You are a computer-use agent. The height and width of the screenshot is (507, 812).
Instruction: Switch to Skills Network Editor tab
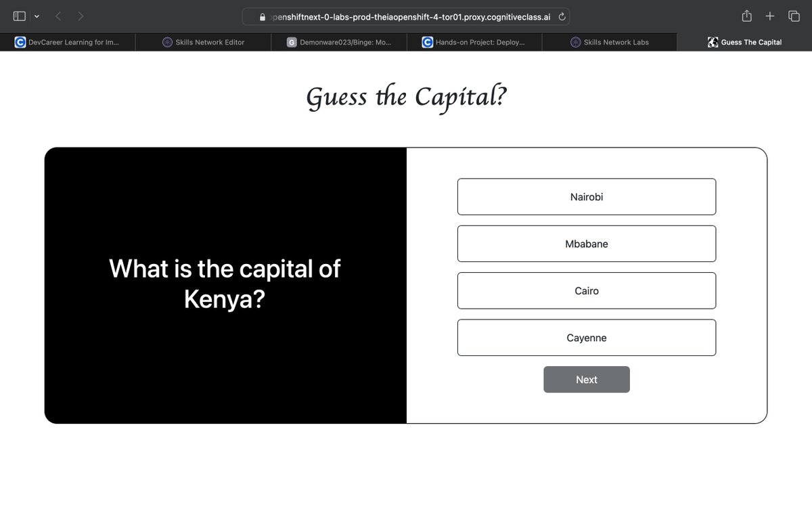pos(203,42)
